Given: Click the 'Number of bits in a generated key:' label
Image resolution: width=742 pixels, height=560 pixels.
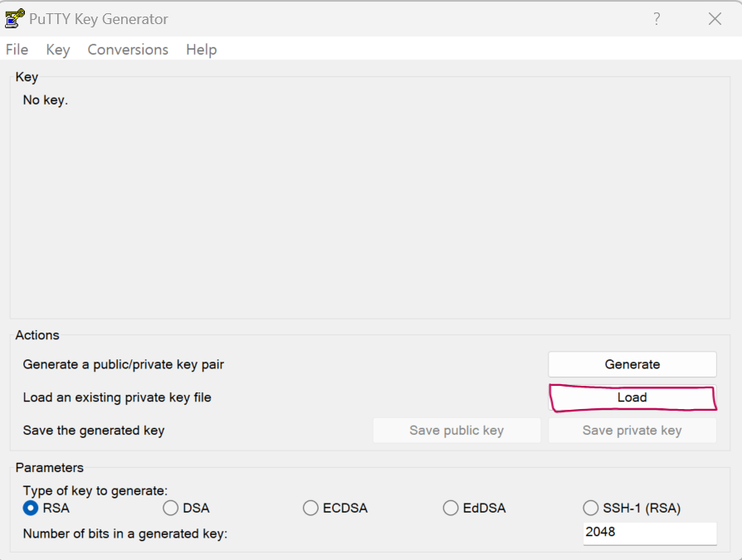Looking at the screenshot, I should [125, 534].
